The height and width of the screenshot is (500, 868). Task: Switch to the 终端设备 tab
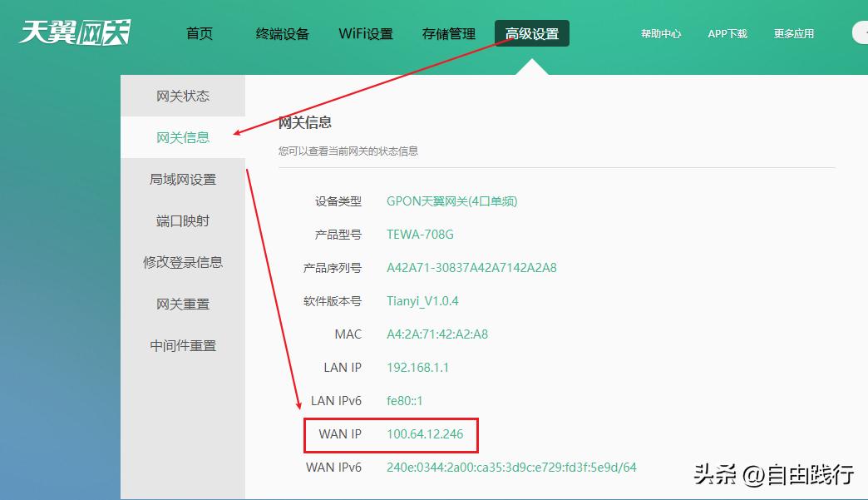tap(282, 33)
